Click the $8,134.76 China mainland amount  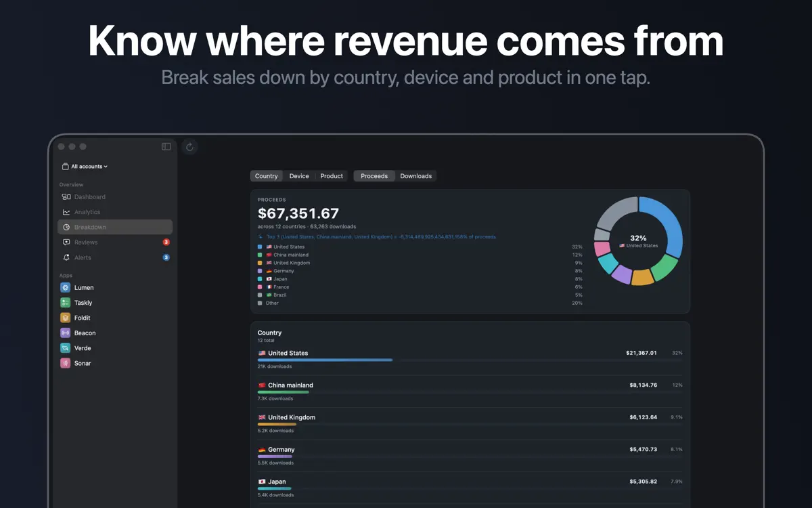click(x=644, y=385)
